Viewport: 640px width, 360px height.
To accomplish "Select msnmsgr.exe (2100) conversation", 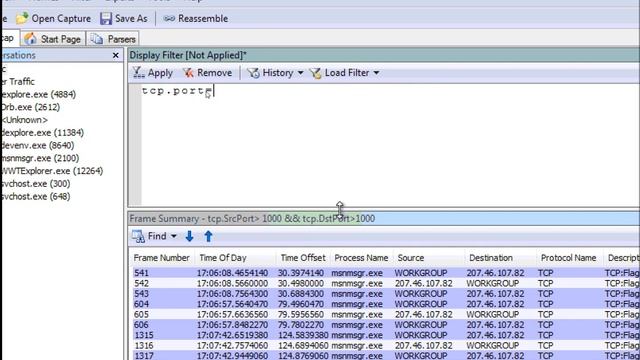I will [40, 158].
